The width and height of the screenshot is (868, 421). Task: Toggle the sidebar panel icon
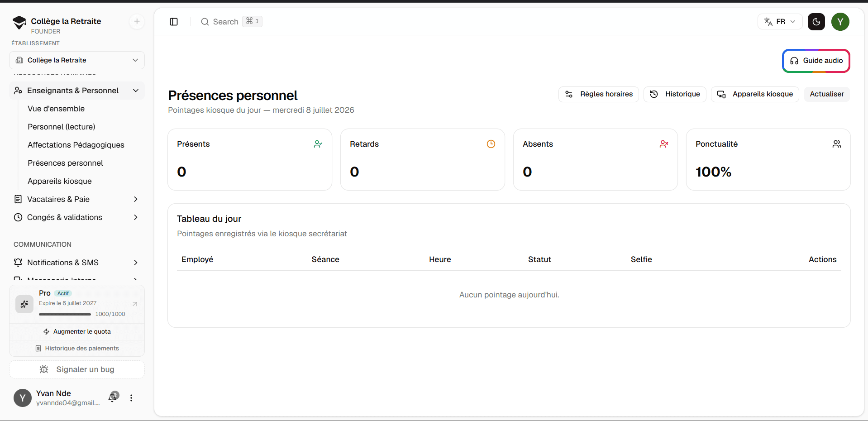coord(174,22)
